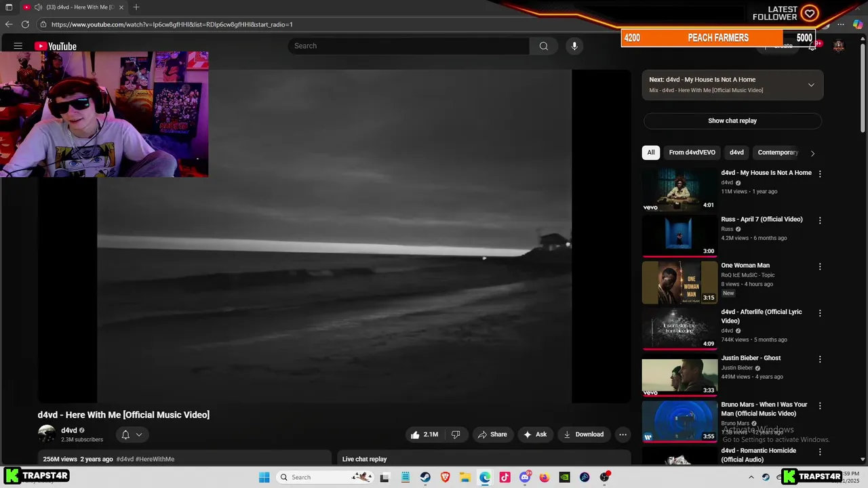This screenshot has height=488, width=868.
Task: Open options for Bruno Mars video
Action: point(820,405)
